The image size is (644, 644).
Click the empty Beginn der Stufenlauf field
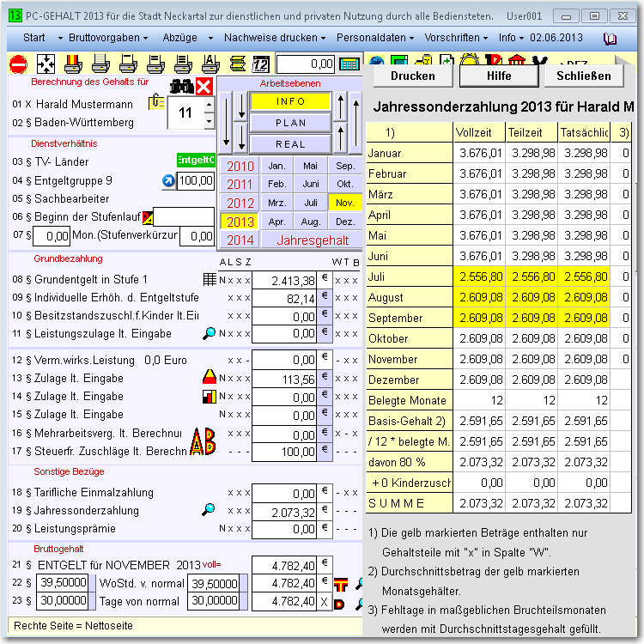tap(184, 216)
